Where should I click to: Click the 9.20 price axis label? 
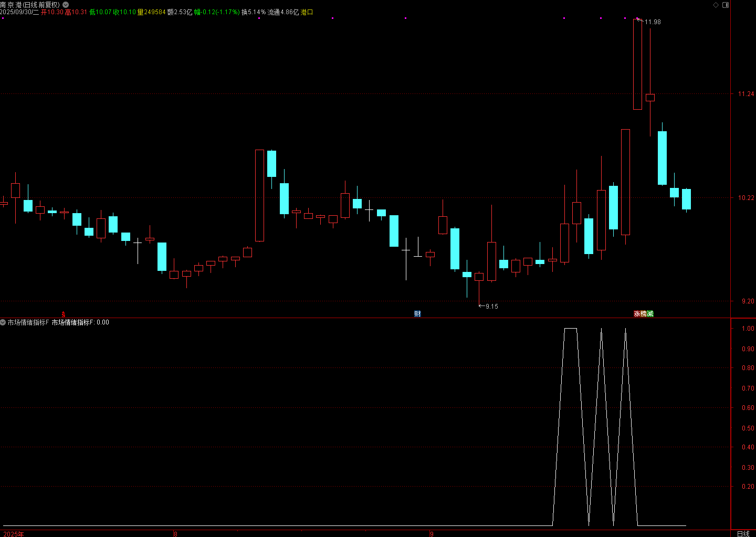[x=748, y=301]
